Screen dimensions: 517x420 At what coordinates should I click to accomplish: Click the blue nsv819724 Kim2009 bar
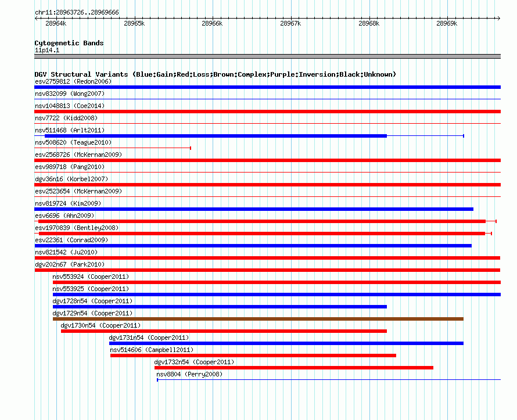(254, 209)
